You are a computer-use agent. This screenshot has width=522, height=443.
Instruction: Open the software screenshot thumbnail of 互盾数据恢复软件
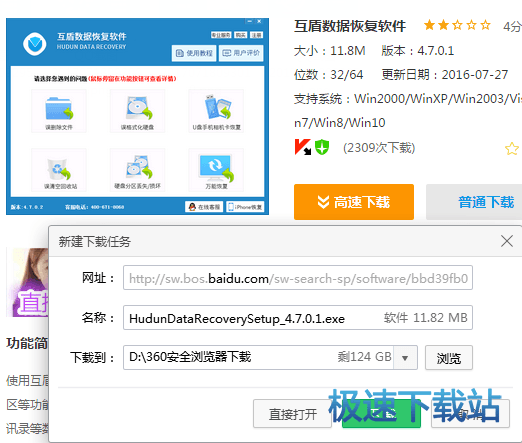coord(137,116)
